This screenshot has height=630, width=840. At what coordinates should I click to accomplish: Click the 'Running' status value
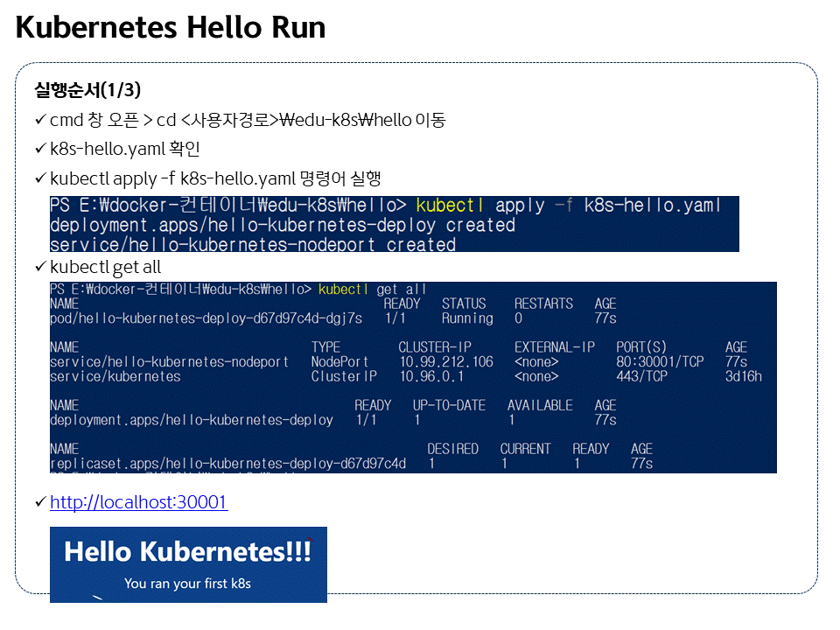click(467, 318)
